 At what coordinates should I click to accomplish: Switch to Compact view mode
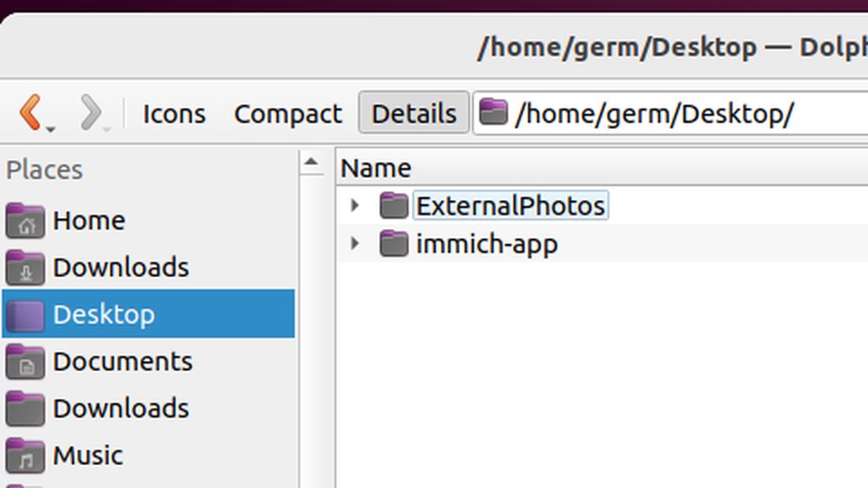(287, 114)
